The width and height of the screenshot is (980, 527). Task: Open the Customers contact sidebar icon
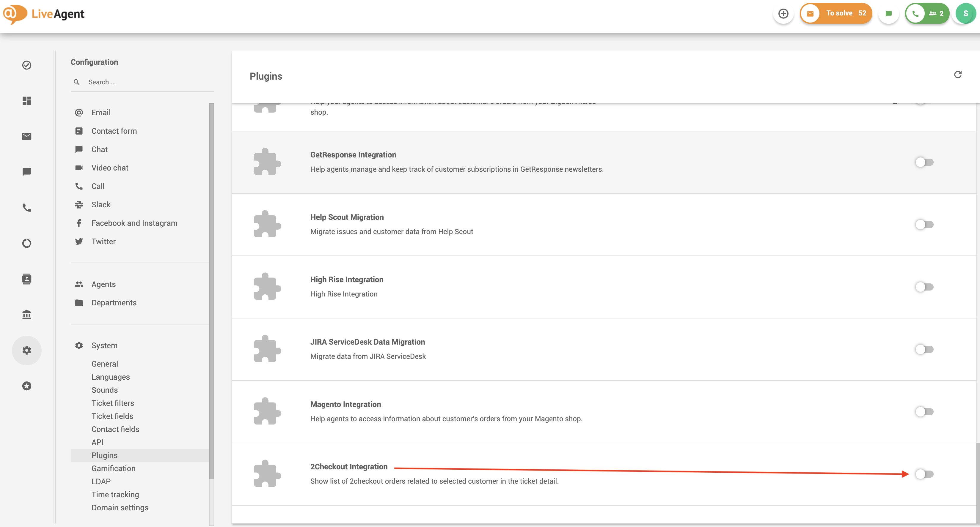coord(27,279)
